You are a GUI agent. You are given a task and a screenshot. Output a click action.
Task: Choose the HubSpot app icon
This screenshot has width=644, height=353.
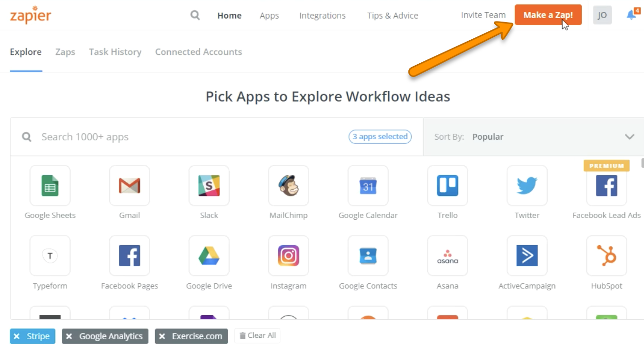607,256
